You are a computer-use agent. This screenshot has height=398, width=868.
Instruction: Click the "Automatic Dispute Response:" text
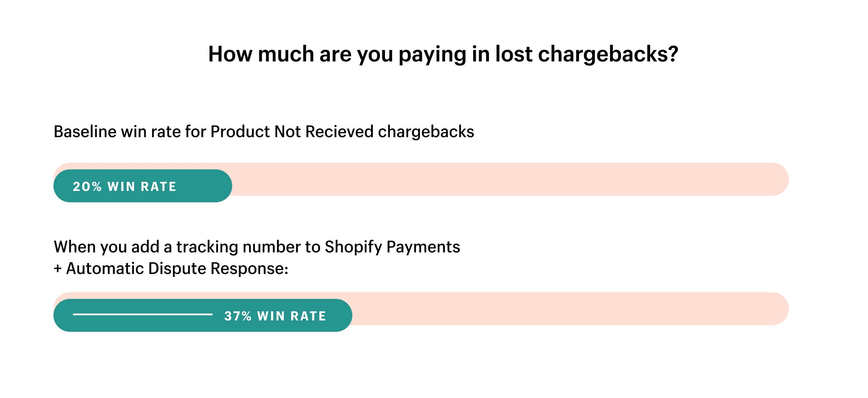coord(177,269)
